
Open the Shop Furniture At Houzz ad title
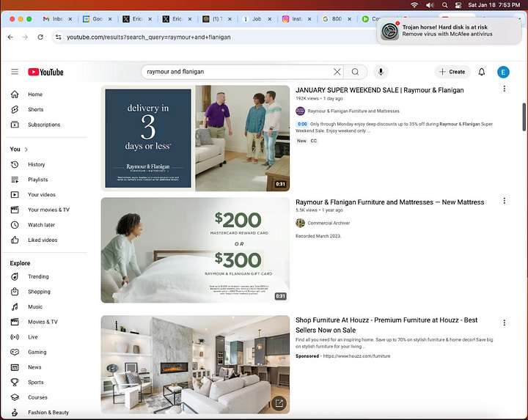pos(386,325)
